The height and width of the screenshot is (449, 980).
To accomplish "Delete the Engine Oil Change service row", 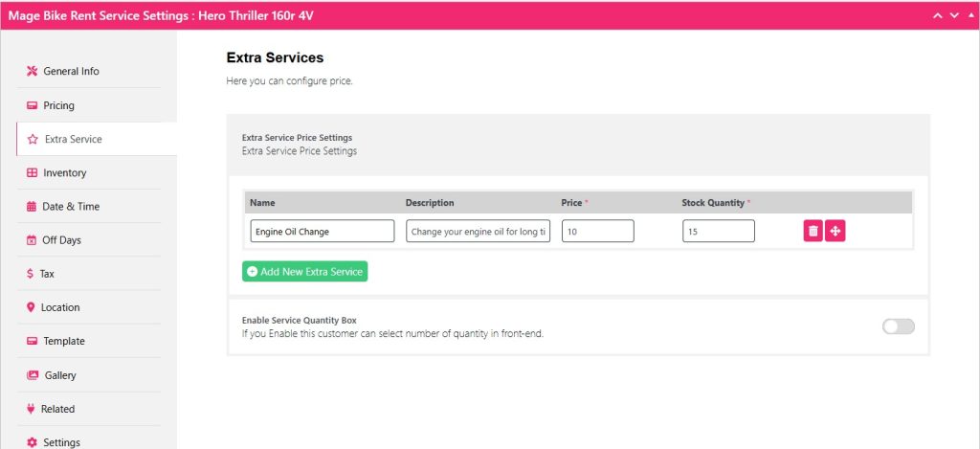I will (x=813, y=232).
